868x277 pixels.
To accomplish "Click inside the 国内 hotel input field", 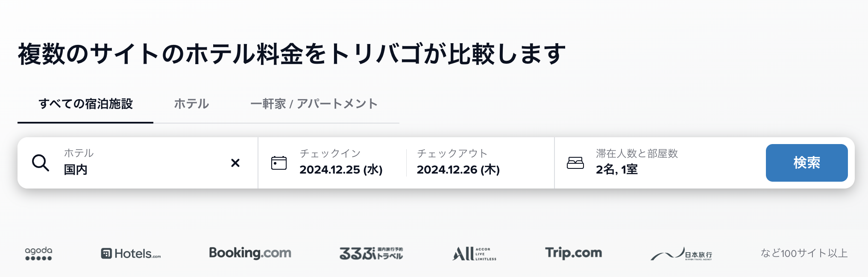I will pos(128,170).
